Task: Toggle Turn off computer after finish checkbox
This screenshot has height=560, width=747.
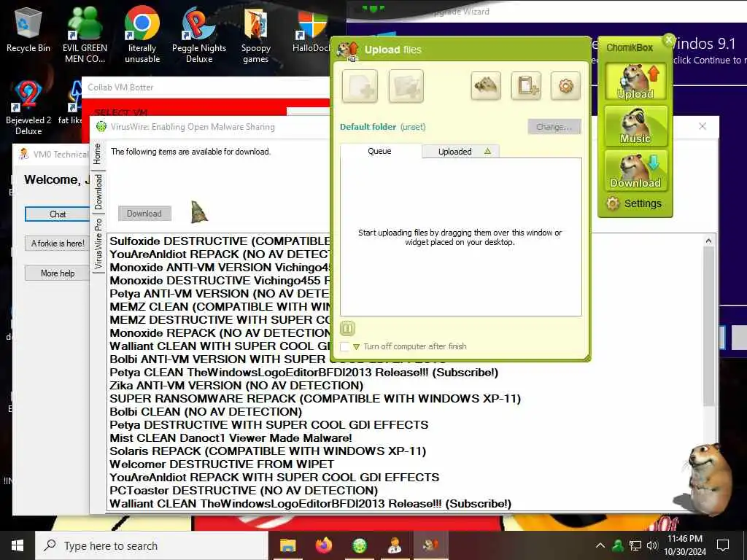Action: pyautogui.click(x=344, y=346)
